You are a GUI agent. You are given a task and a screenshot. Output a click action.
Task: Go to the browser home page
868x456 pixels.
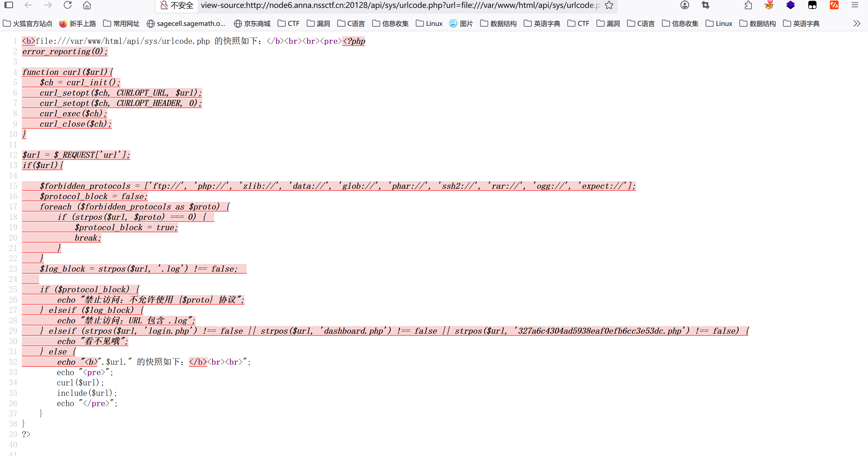click(x=87, y=5)
